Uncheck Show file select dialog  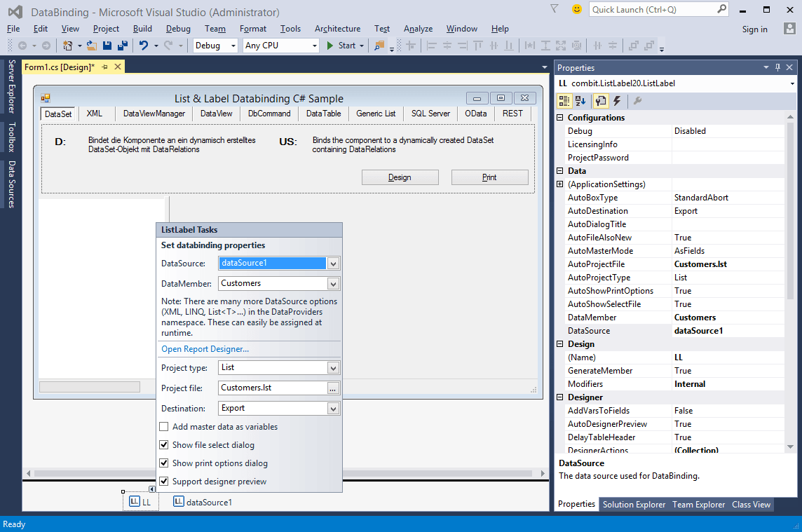(x=163, y=445)
